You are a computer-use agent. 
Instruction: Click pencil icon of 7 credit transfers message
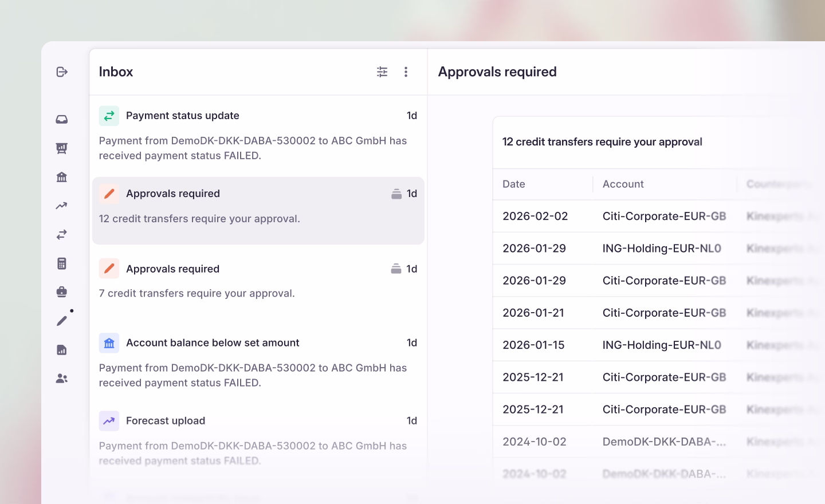[x=109, y=269]
